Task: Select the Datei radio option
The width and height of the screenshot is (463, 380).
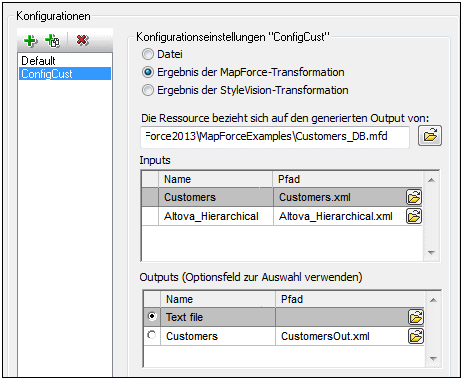Action: [x=148, y=54]
